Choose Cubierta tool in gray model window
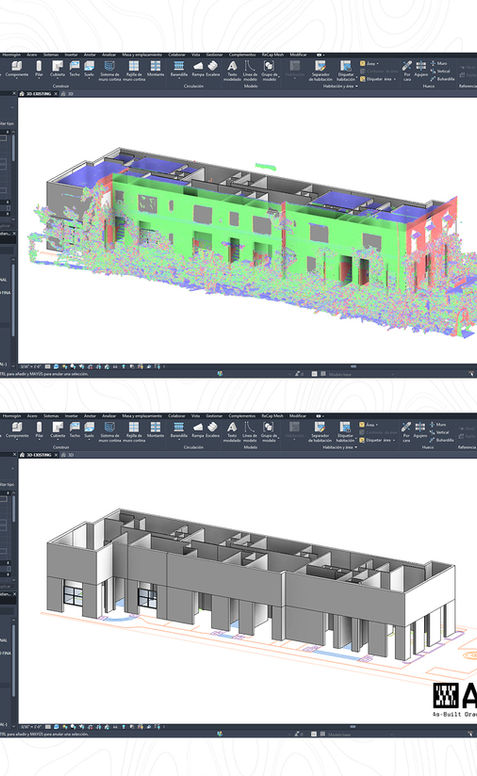This screenshot has height=776, width=477. pyautogui.click(x=57, y=430)
